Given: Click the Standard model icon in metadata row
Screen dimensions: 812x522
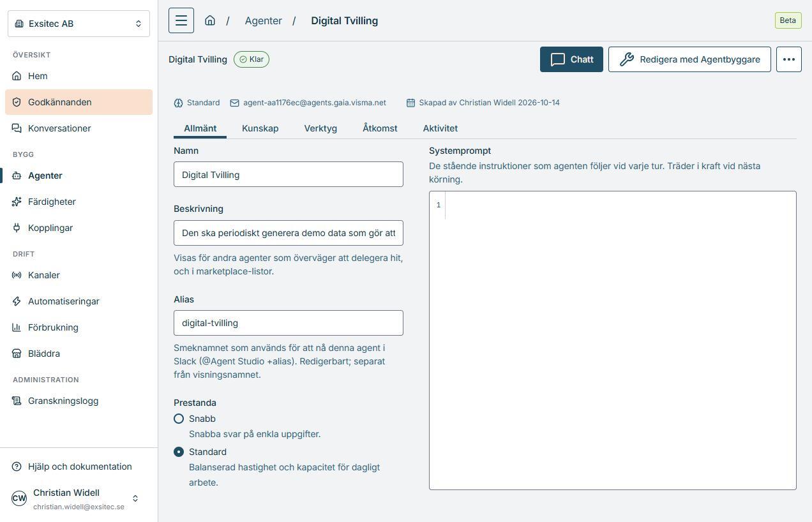Looking at the screenshot, I should coord(178,103).
